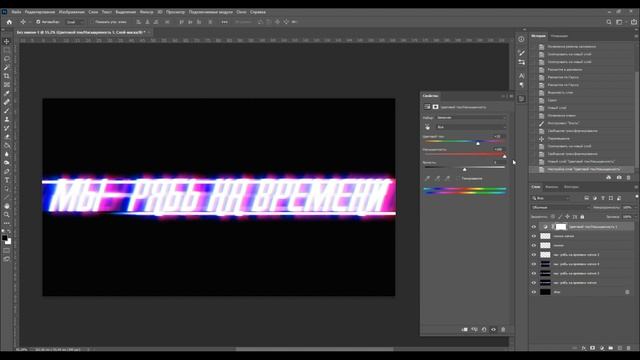Screen dimensions: 640x360
Task: Open the Character panel A icon
Action: [x=521, y=76]
